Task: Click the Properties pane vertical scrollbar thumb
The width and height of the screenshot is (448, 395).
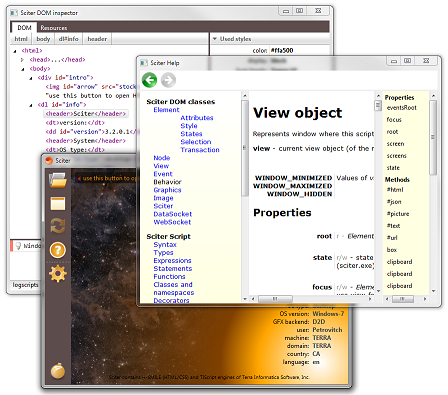Action: (433, 137)
